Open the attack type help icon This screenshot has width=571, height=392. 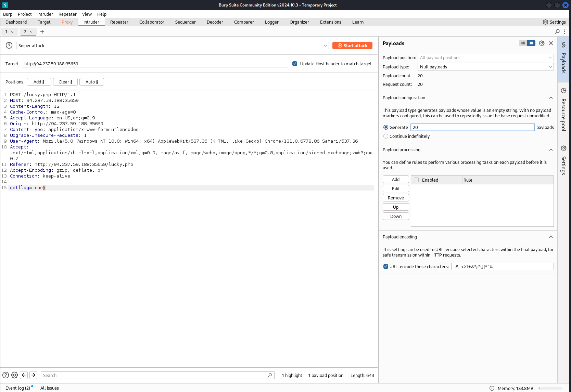(9, 45)
